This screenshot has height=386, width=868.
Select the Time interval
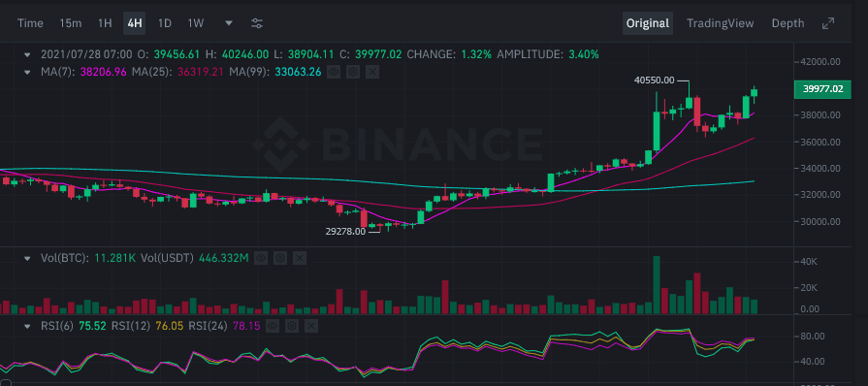point(30,23)
